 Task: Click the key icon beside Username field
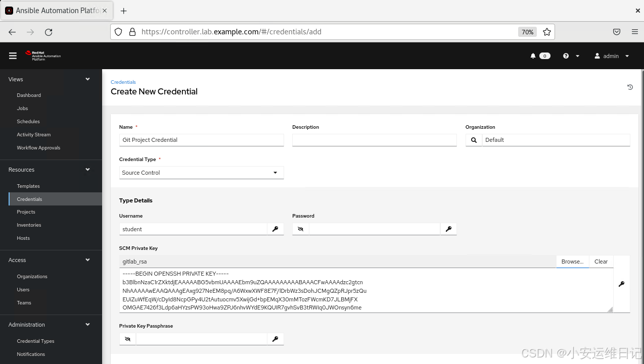point(275,229)
